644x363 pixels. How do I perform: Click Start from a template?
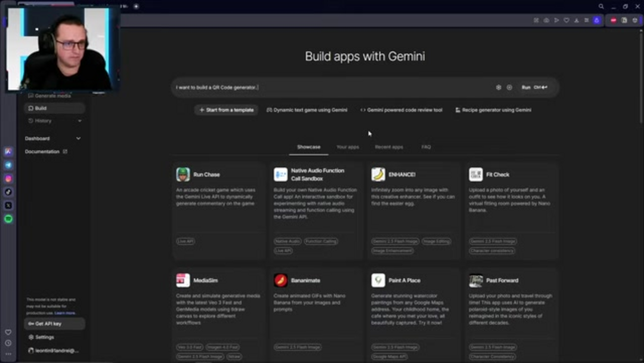pos(226,110)
